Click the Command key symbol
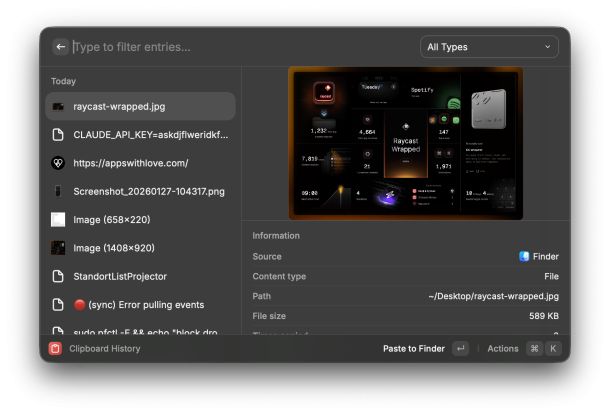Image resolution: width=610 pixels, height=415 pixels. coord(534,348)
